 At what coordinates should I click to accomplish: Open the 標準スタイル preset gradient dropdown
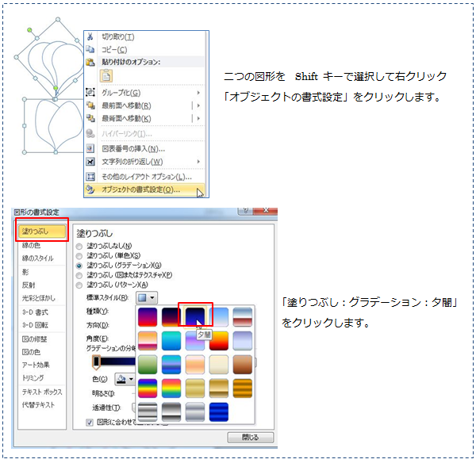pyautogui.click(x=147, y=297)
